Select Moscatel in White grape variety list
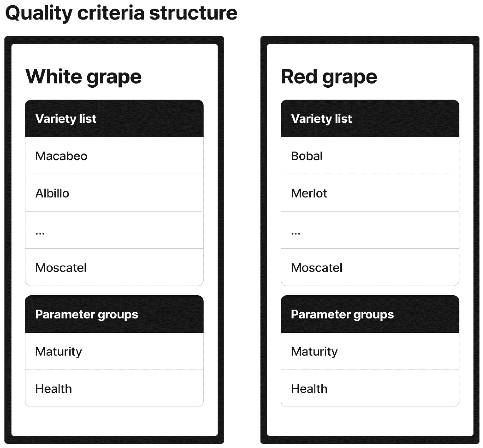Screen dimensions: 483x448 pyautogui.click(x=114, y=268)
